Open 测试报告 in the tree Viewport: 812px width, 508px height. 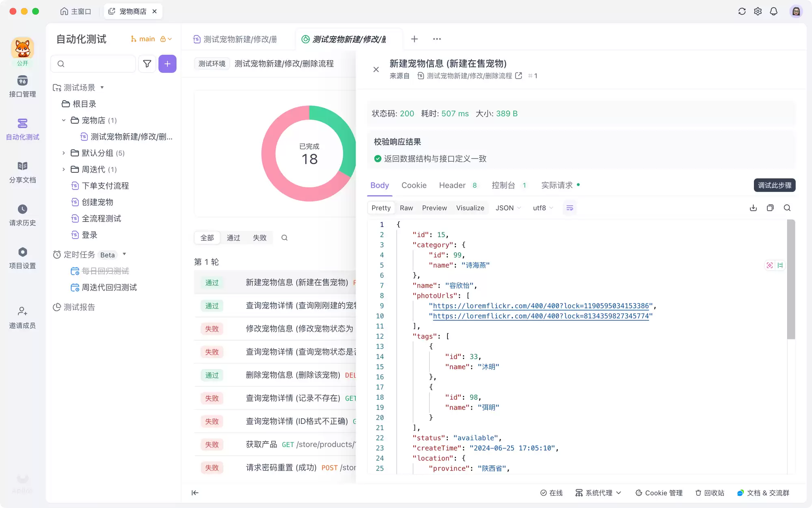click(74, 307)
